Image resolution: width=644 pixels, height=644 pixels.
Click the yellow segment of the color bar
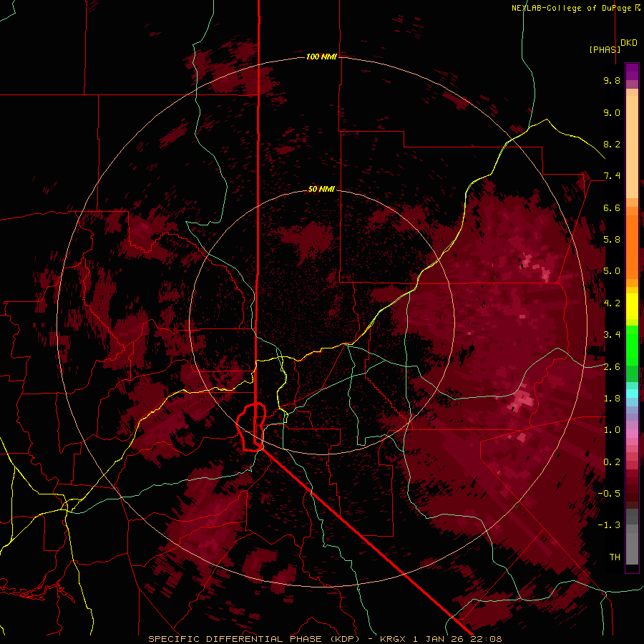[632, 306]
